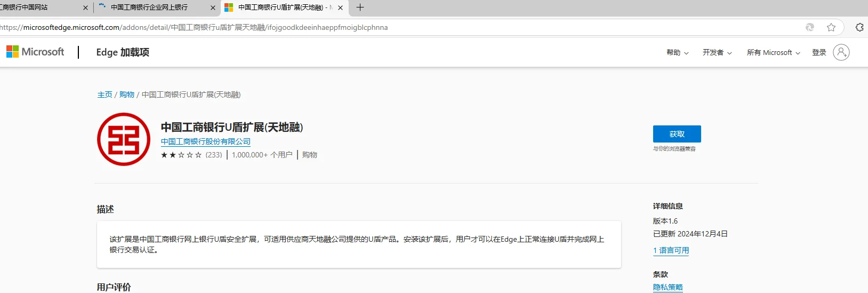Click the 详细信息 heading
Viewport: 868px width, 293px height.
[668, 206]
